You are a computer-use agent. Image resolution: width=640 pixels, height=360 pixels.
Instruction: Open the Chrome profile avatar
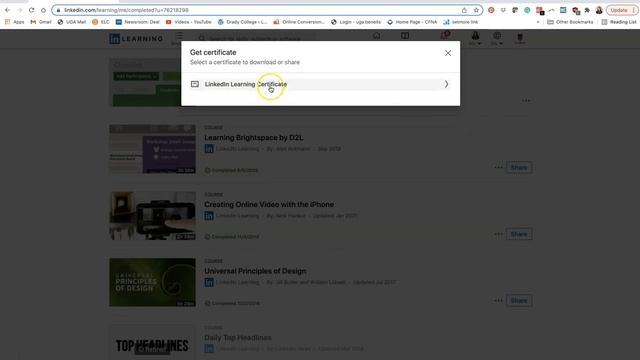(599, 10)
